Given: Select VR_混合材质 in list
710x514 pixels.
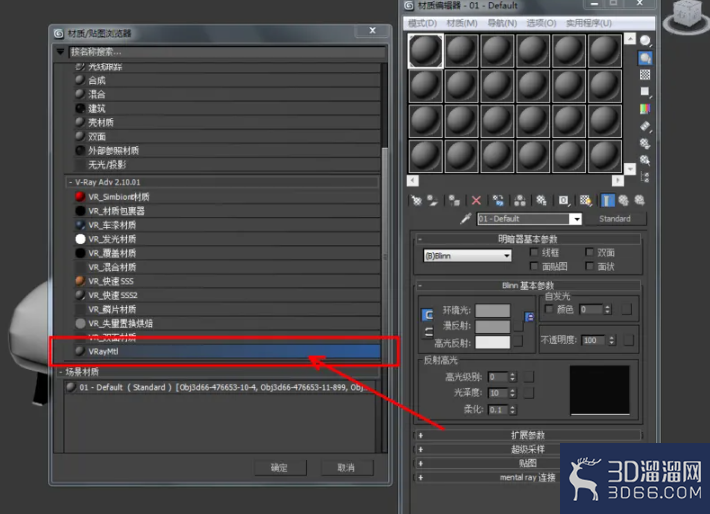Looking at the screenshot, I should 227,267.
